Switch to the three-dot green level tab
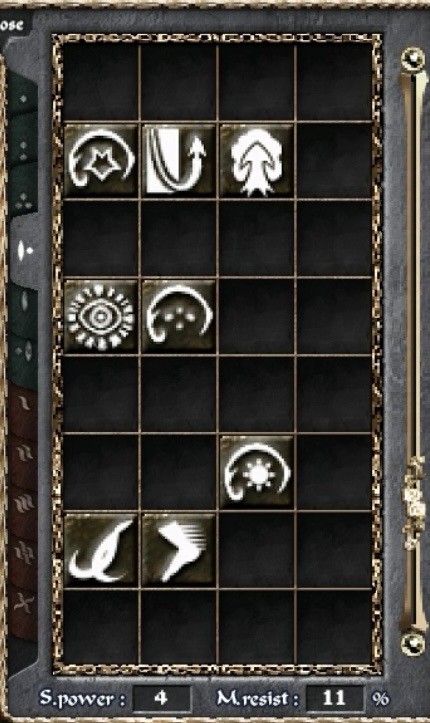Viewport: 430px width, 723px height. 23,199
